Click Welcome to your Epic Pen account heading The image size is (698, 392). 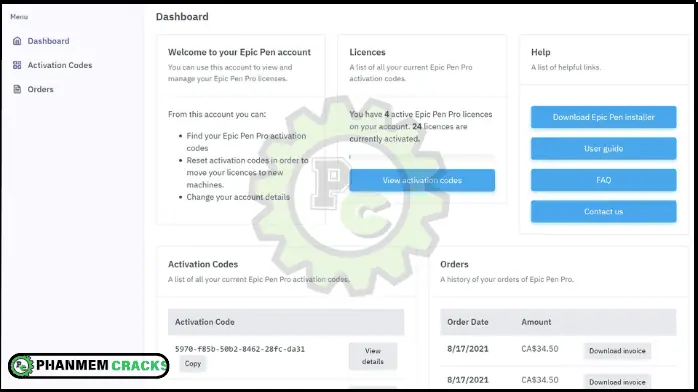pyautogui.click(x=239, y=52)
